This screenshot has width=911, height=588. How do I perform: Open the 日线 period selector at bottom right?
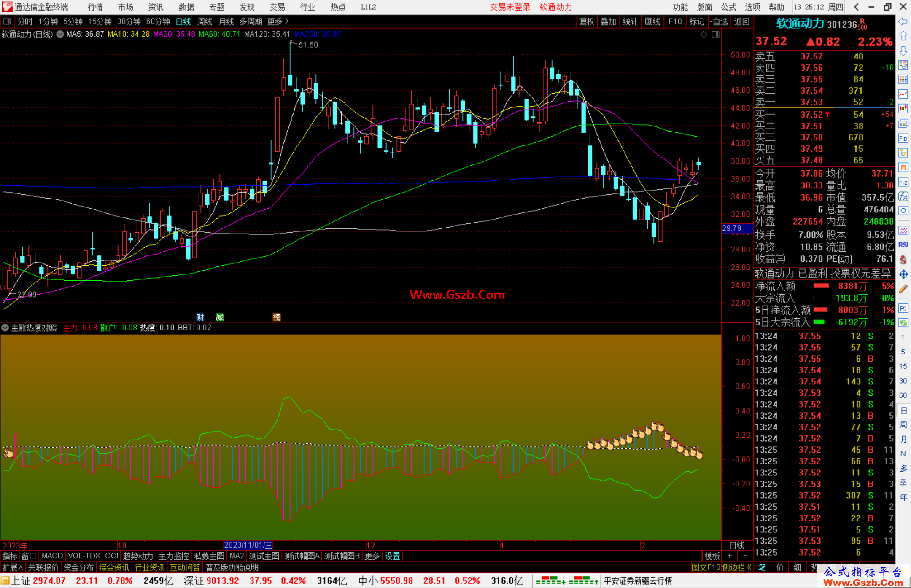(737, 545)
